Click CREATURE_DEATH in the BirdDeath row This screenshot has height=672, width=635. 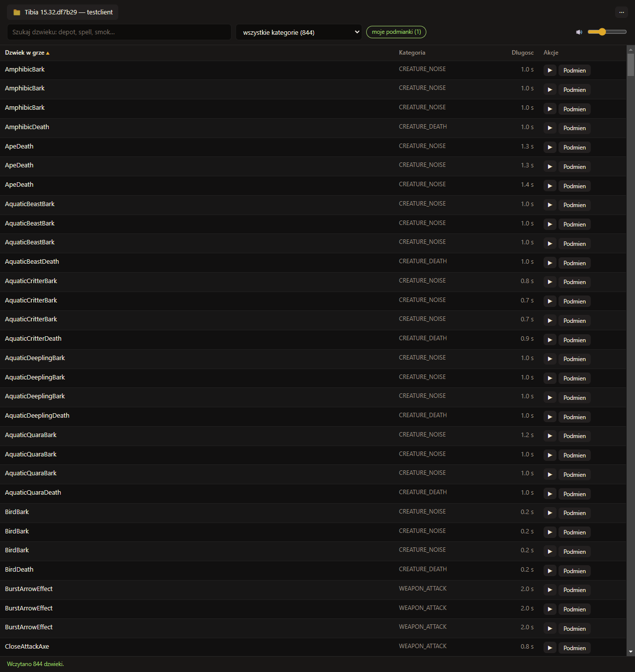click(423, 569)
